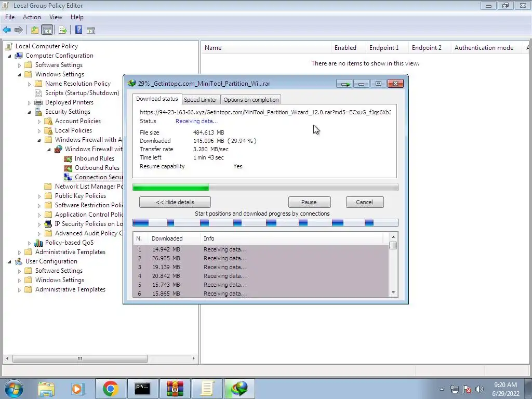
Task: Click the Endpoint 1 column header
Action: 387,48
